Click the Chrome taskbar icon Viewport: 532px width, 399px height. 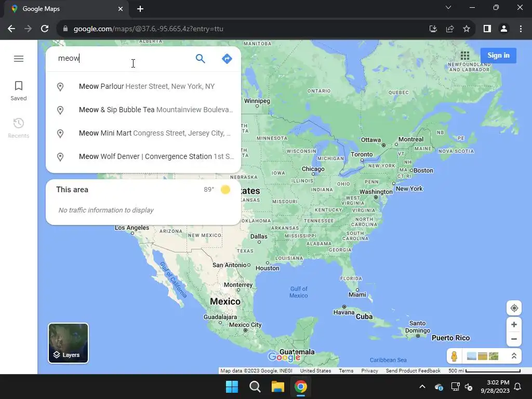coord(301,387)
